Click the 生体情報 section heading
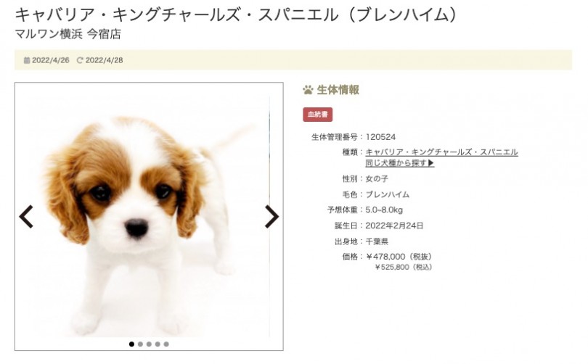This screenshot has width=588, height=364. [x=338, y=90]
